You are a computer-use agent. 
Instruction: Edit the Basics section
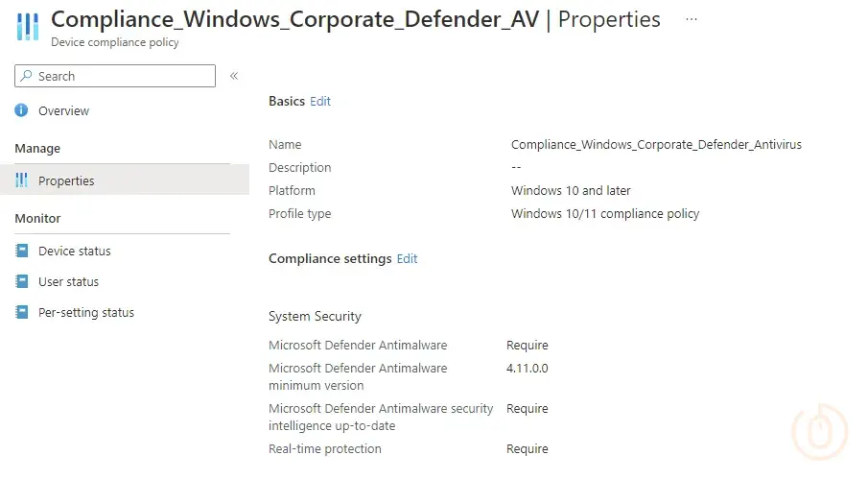tap(320, 102)
